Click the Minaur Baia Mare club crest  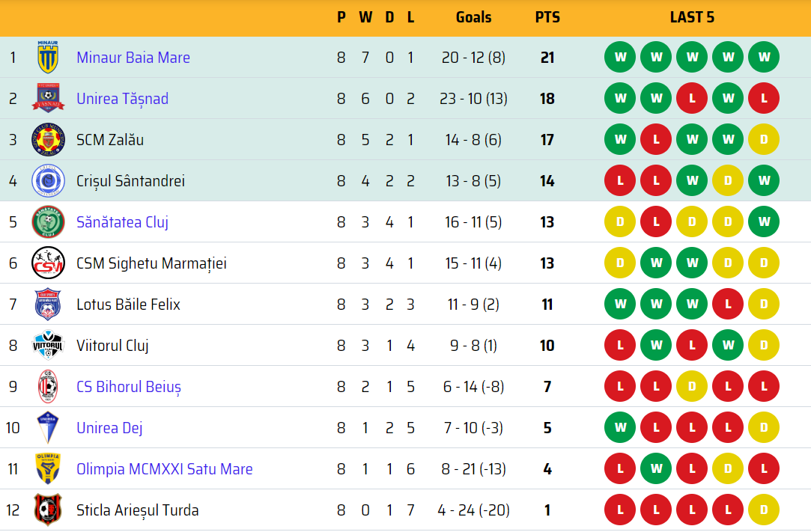(x=48, y=58)
